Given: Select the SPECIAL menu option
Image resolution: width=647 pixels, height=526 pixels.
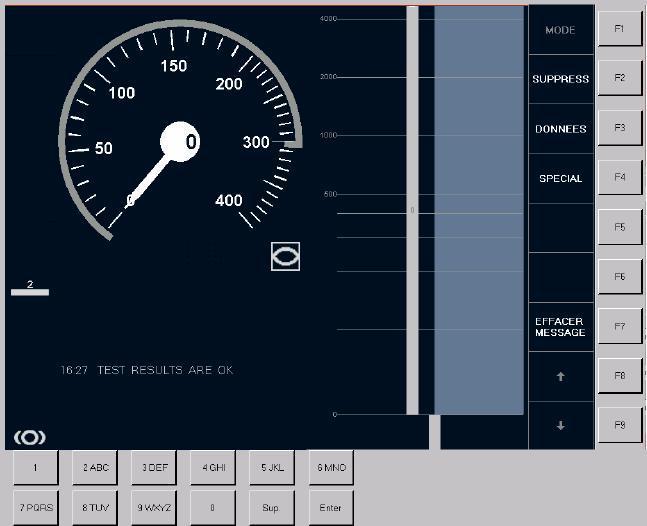Looking at the screenshot, I should (x=560, y=179).
